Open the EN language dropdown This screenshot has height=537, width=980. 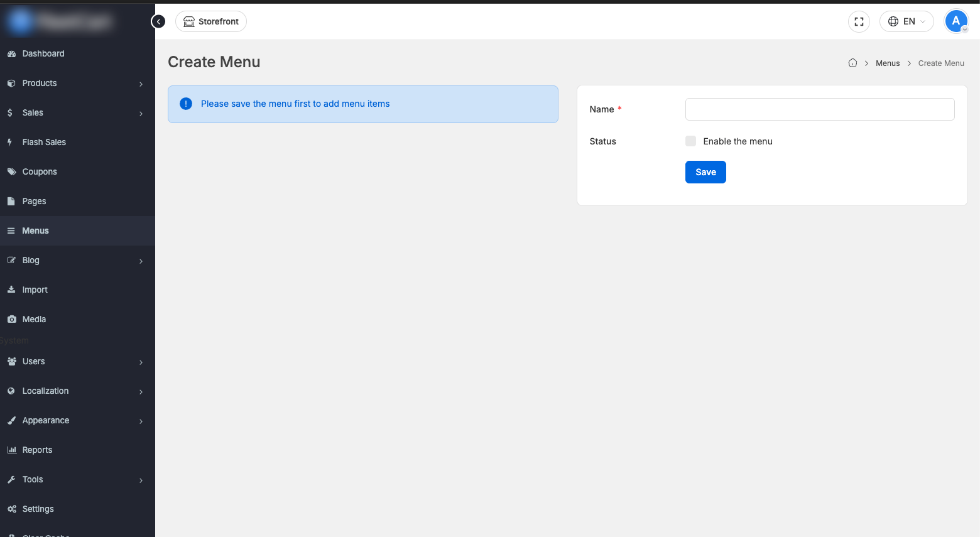click(x=906, y=21)
